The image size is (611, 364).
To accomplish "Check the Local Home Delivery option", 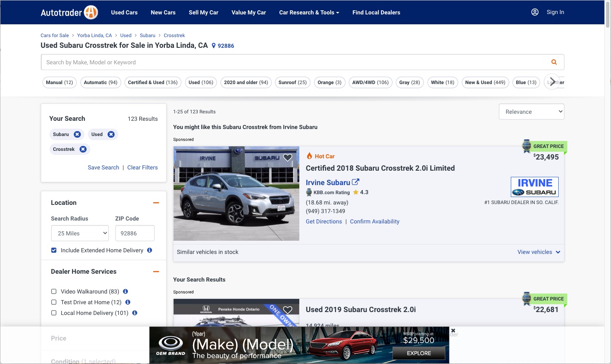I will [54, 313].
